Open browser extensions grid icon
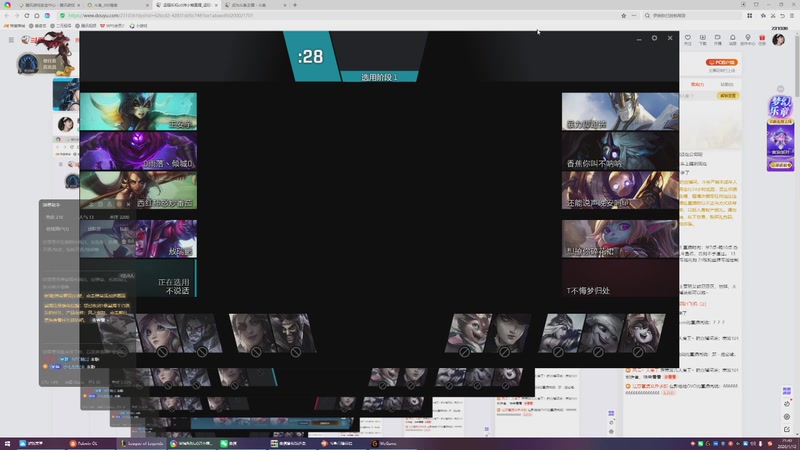 [x=749, y=16]
